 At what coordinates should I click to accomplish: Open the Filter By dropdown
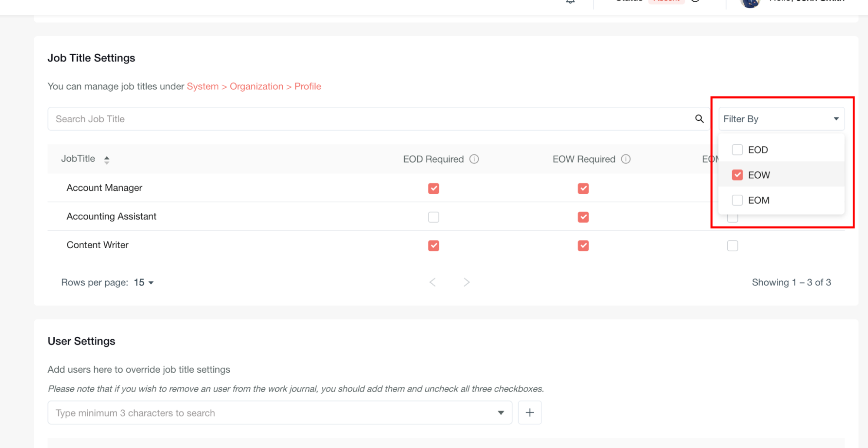coord(781,119)
